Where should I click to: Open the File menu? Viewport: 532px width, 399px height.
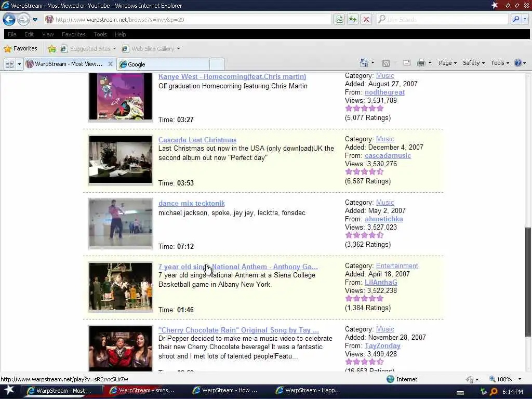(12, 34)
